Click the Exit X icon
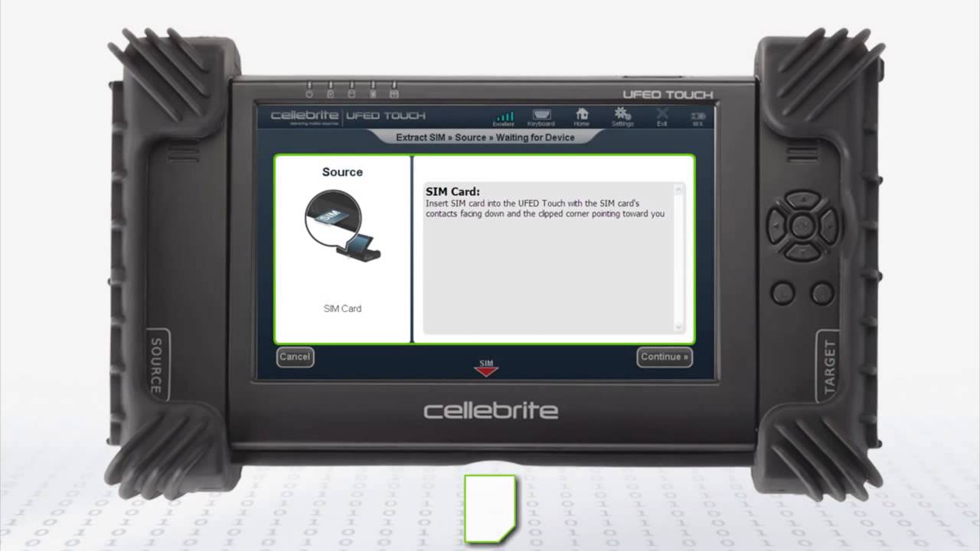 pyautogui.click(x=662, y=117)
